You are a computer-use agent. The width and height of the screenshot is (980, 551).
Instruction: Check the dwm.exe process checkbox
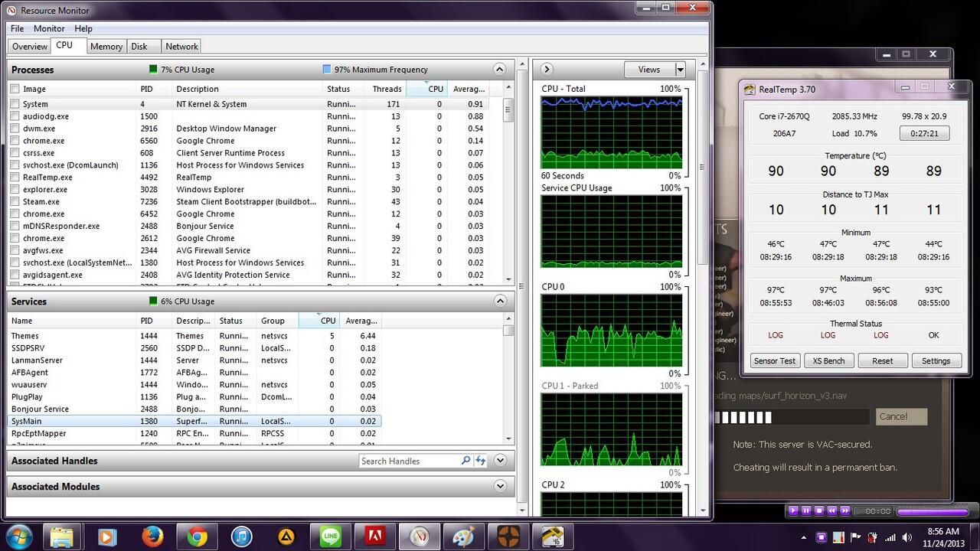(15, 129)
